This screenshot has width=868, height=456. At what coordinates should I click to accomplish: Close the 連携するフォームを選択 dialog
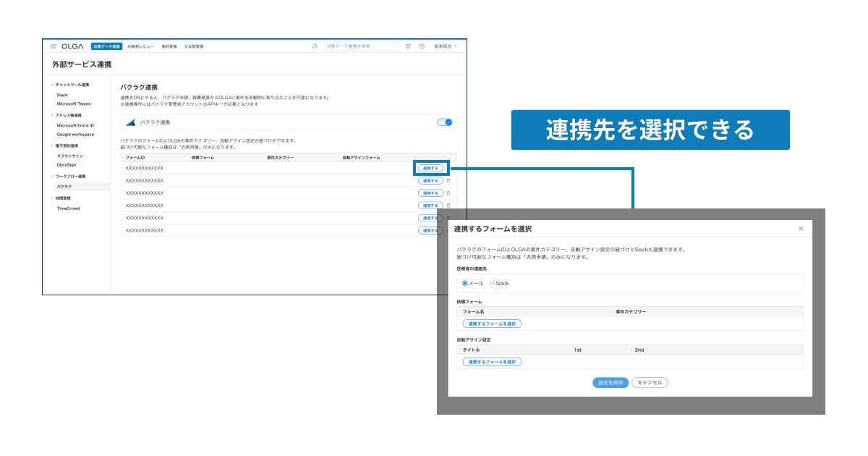801,229
